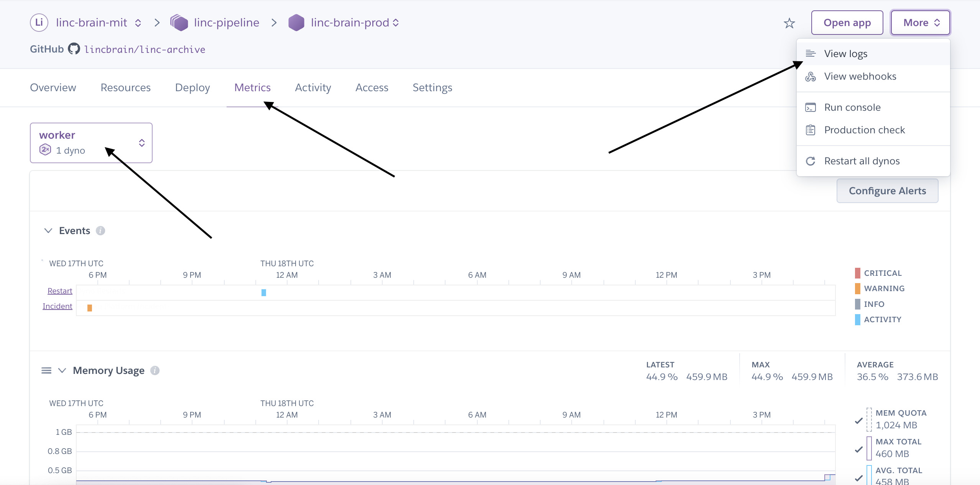Viewport: 980px width, 485px height.
Task: Click the blue Restart marker on the Events timeline
Action: (263, 292)
